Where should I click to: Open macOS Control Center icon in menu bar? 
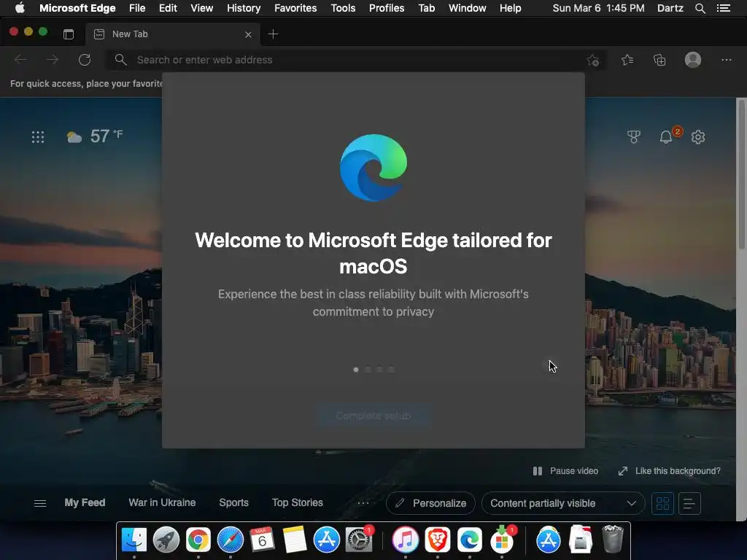(x=724, y=8)
